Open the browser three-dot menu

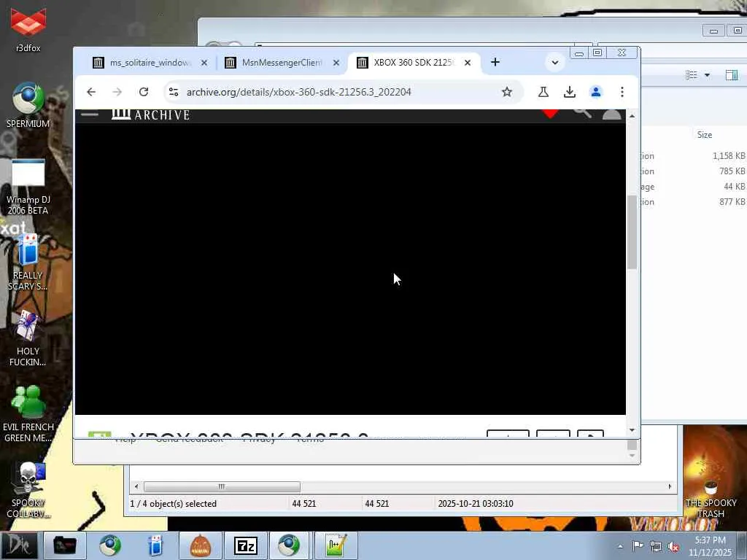tap(622, 92)
